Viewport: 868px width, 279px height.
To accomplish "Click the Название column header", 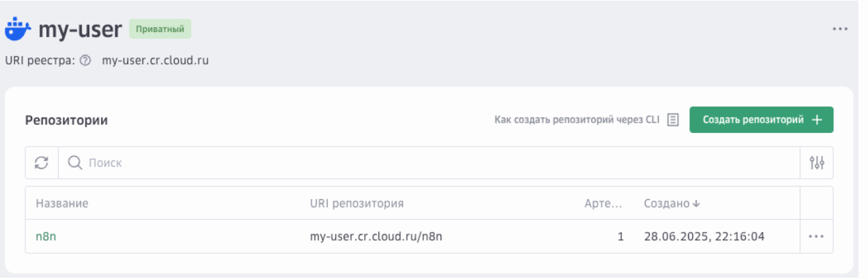I will tap(62, 203).
